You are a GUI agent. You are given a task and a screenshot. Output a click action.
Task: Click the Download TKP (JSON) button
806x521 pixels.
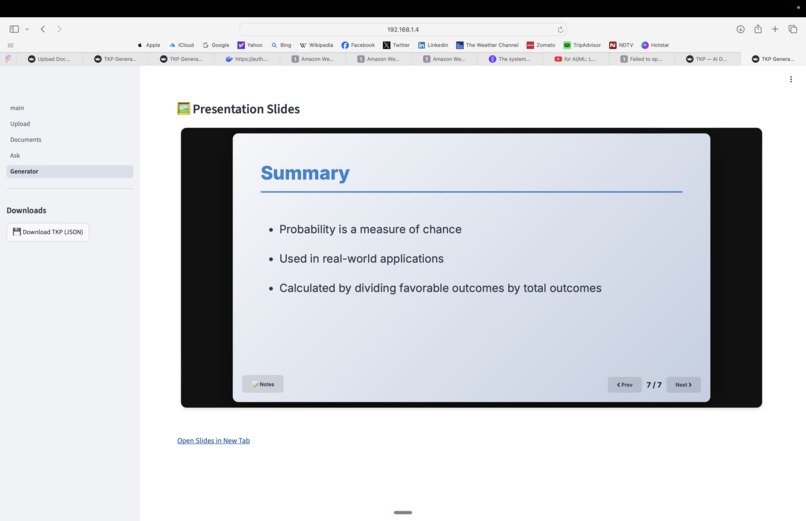pos(48,232)
